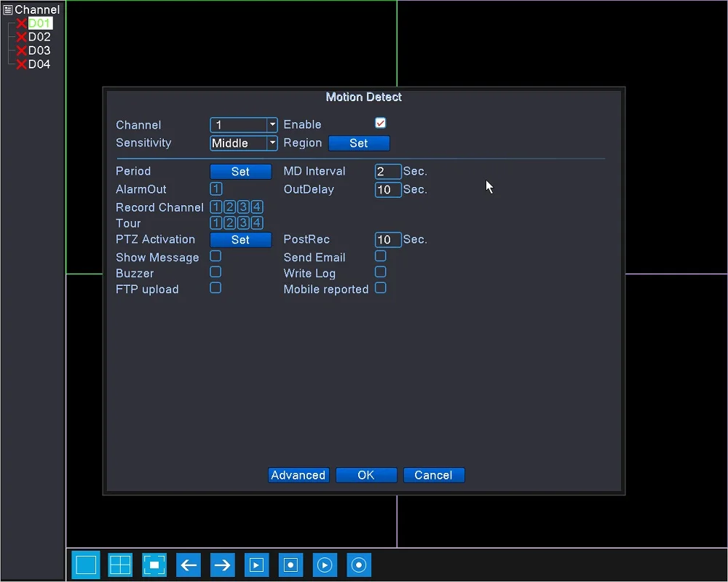
Task: Click the square dot toolbar icon
Action: (x=290, y=565)
